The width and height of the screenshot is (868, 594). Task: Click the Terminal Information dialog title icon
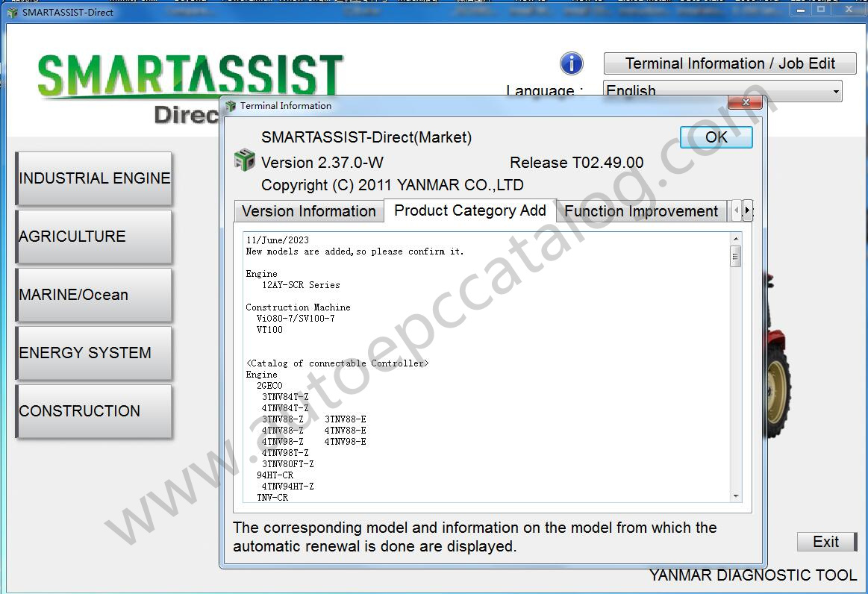(x=231, y=106)
